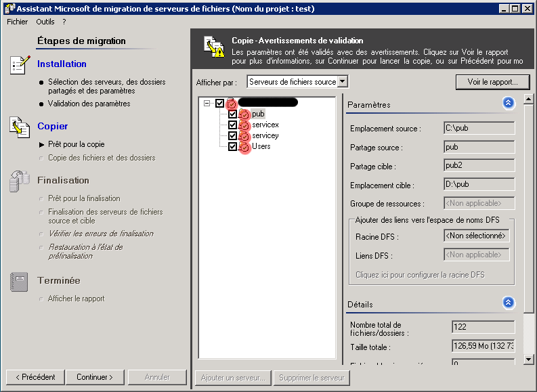Toggle the Users share checkbox
Screen dimensions: 537x392
point(232,147)
